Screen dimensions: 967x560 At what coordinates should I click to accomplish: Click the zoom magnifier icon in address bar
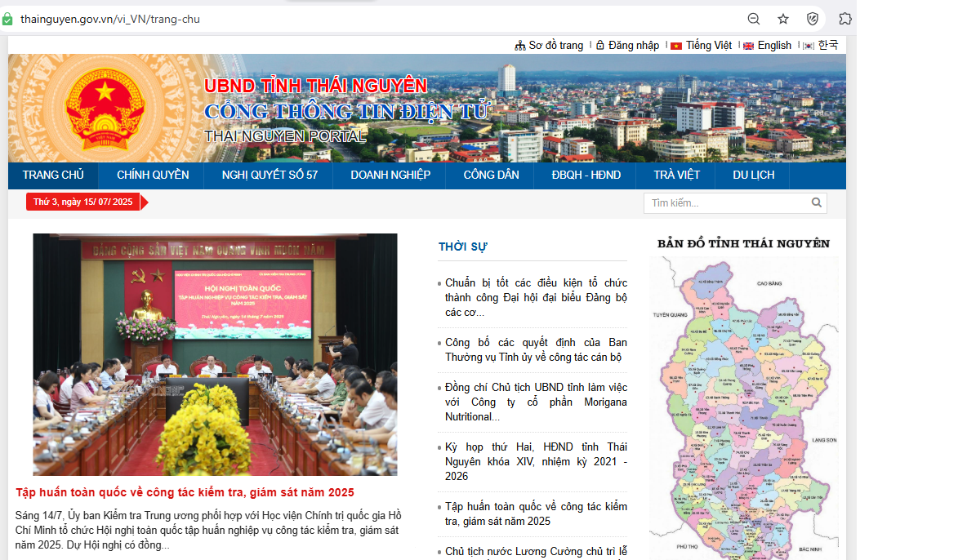(754, 19)
